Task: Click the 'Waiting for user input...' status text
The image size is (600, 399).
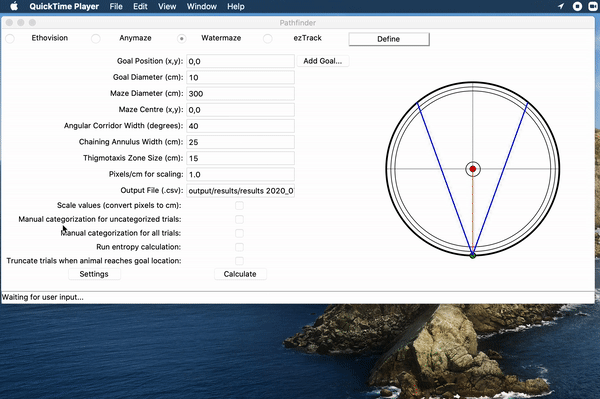Action: [x=42, y=297]
